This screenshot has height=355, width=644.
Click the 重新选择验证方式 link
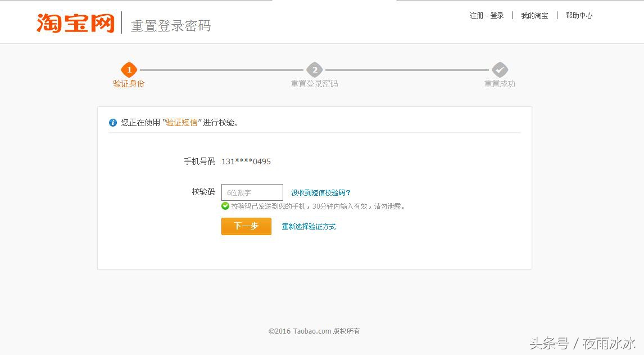[x=309, y=227]
